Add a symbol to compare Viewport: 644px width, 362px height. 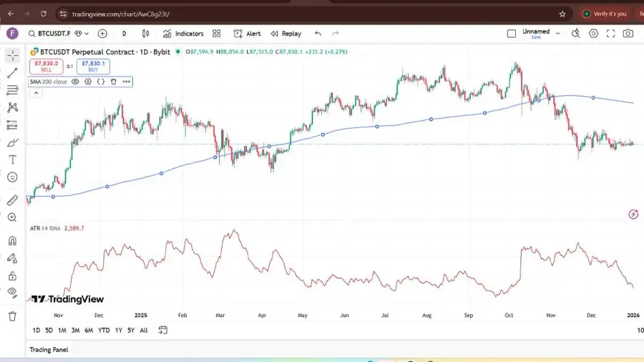click(x=102, y=34)
